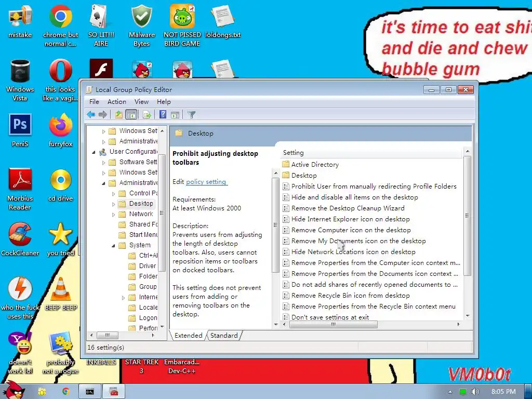Screen dimensions: 532x399
Task: Open the Windows Vista recycle bin icon
Action: click(x=20, y=81)
